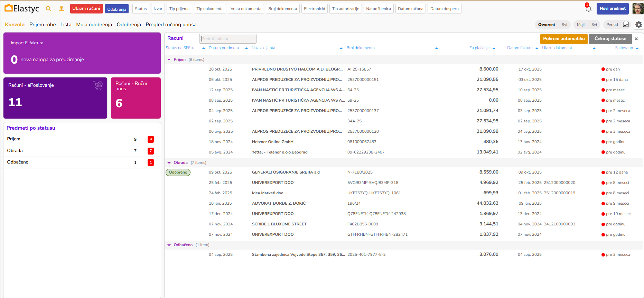Collapse the Prijem group
This screenshot has width=644, height=298.
[x=169, y=60]
